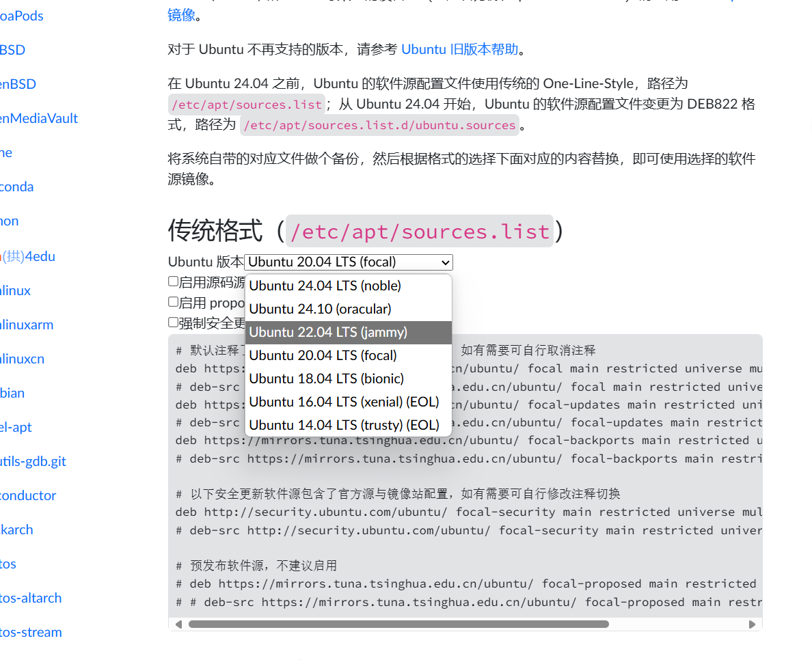Image resolution: width=812 pixels, height=660 pixels.
Task: Choose Ubuntu 20.04 LTS (focal) in list
Action: [x=349, y=356]
